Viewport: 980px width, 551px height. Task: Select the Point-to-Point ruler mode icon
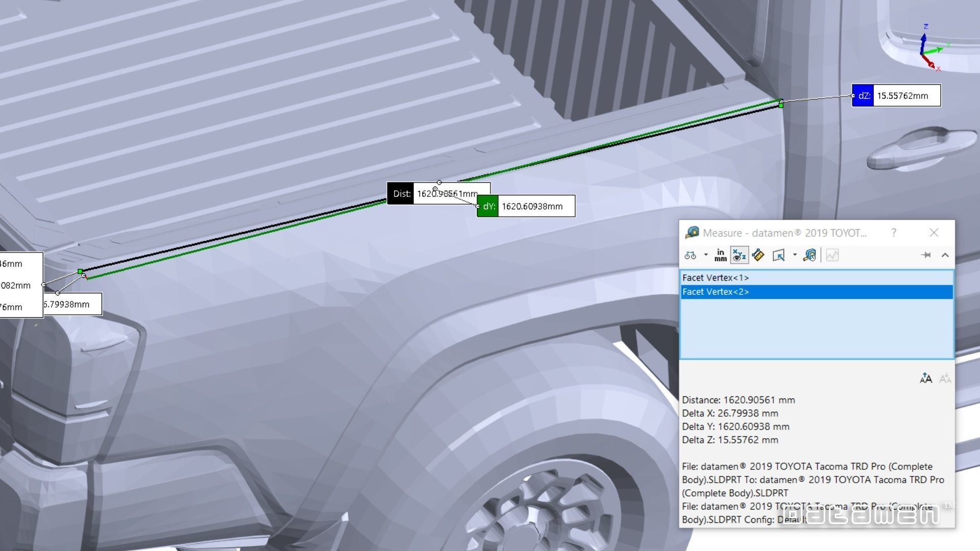tap(758, 255)
